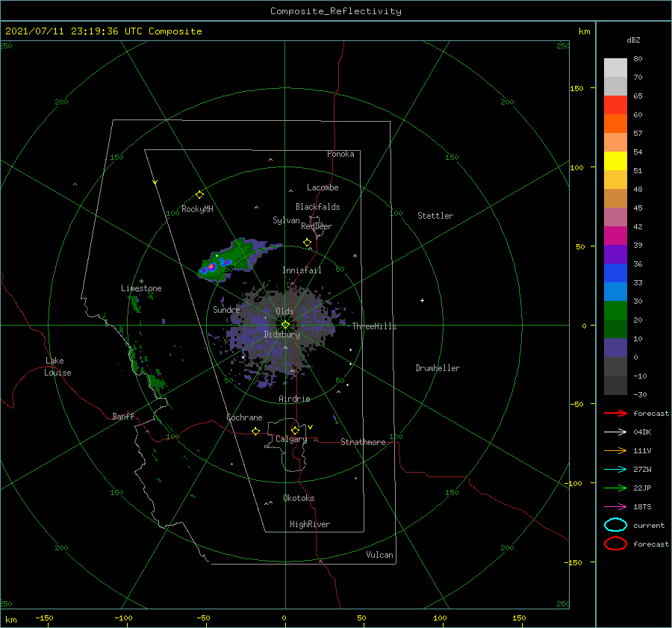Click the Cochrane label

[x=244, y=417]
